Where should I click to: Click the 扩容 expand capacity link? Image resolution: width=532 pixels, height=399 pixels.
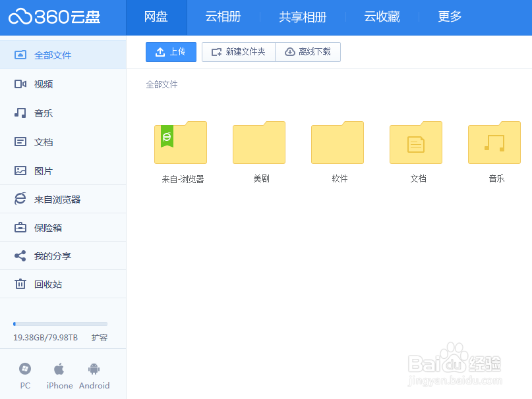100,338
